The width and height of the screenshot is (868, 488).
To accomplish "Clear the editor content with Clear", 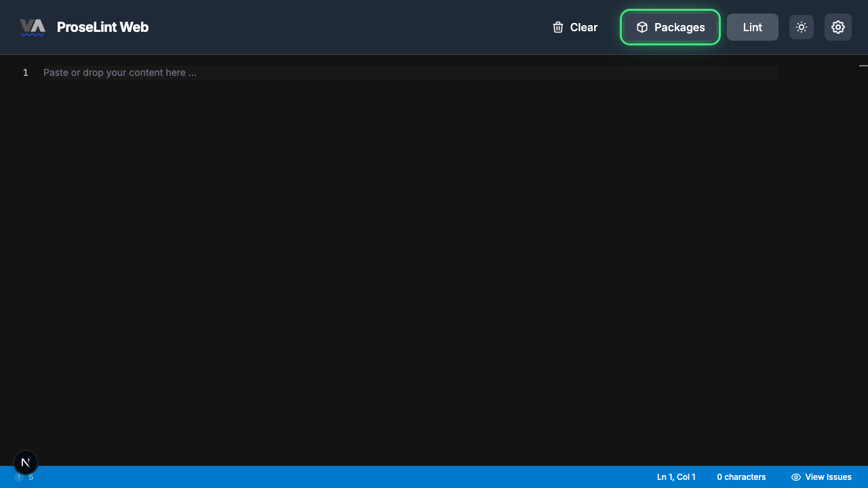I will pyautogui.click(x=574, y=27).
